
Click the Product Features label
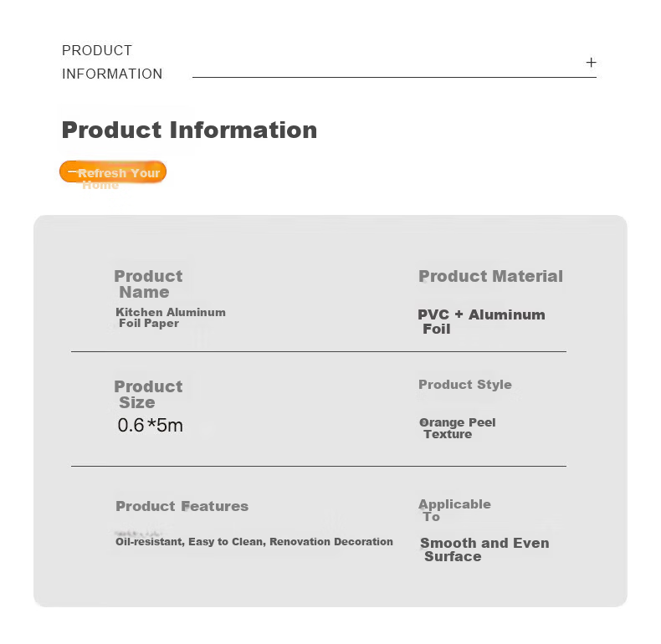point(182,506)
